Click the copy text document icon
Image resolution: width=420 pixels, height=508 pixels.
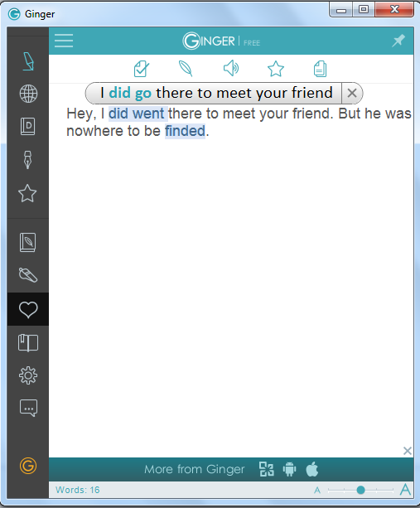tap(321, 69)
